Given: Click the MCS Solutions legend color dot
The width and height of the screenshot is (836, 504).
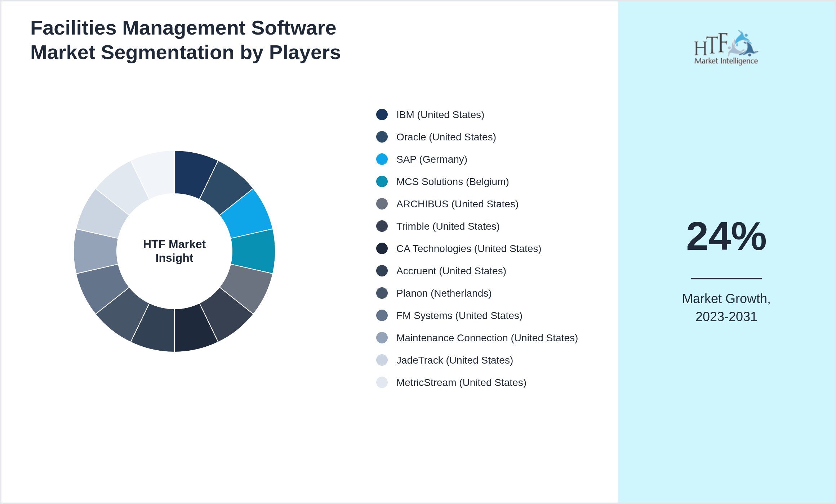Looking at the screenshot, I should coord(382,181).
